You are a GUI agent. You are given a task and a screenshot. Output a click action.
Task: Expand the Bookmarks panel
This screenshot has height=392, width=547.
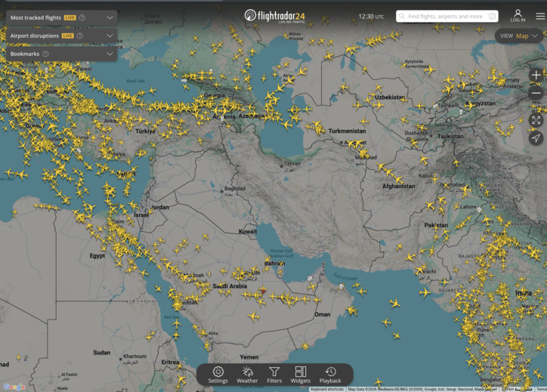tap(110, 54)
